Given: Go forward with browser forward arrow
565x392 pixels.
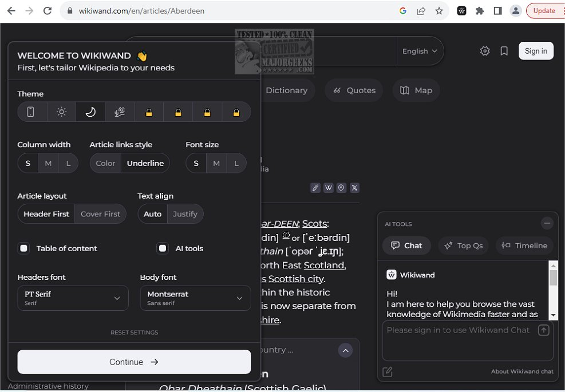Looking at the screenshot, I should point(29,11).
